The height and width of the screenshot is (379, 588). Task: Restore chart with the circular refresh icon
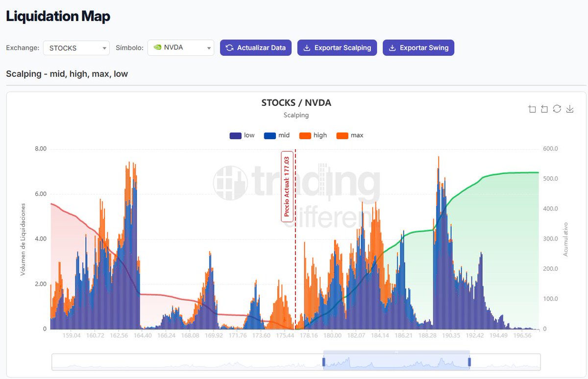tap(557, 109)
